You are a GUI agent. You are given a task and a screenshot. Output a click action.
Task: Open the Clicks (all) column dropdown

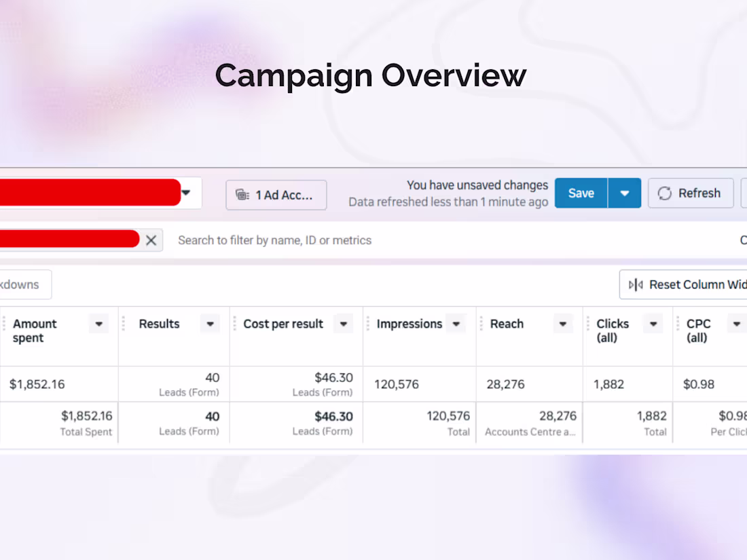653,324
